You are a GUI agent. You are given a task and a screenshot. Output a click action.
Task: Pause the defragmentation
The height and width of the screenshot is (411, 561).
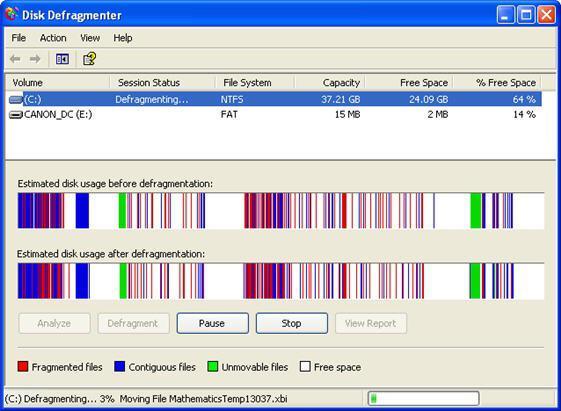(x=213, y=323)
